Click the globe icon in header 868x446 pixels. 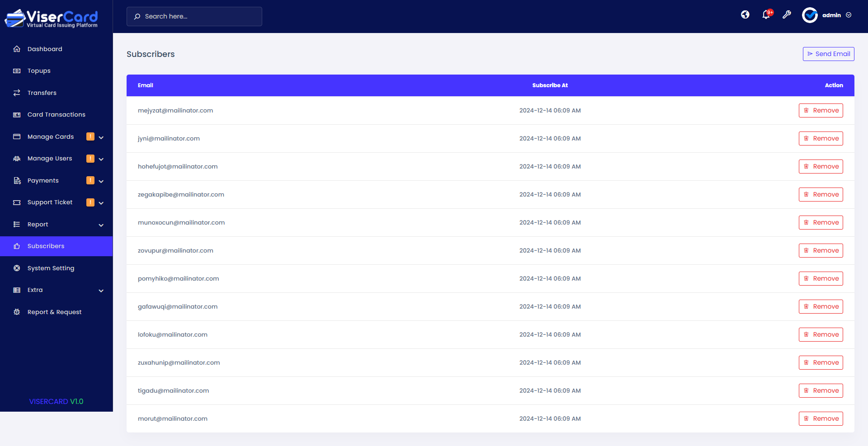pyautogui.click(x=745, y=15)
